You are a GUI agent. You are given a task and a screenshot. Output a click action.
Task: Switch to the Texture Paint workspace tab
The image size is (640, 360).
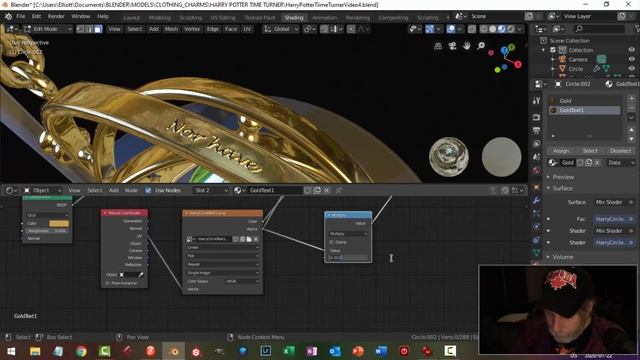260,18
